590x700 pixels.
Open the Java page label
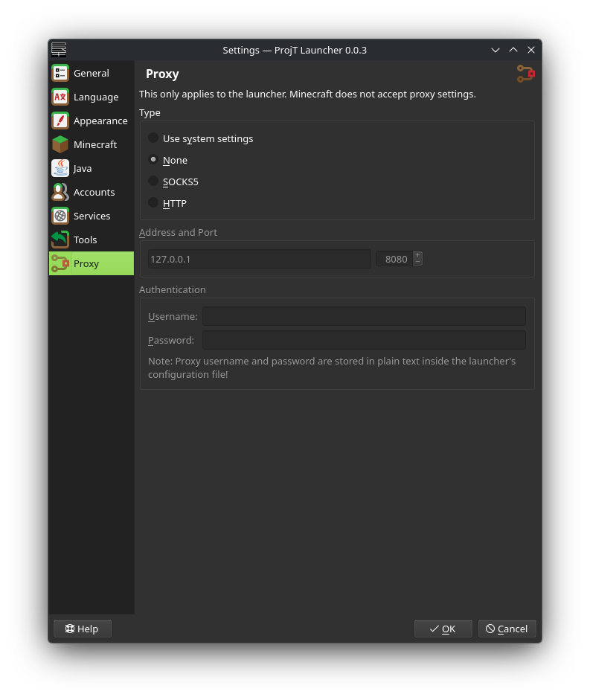[83, 168]
